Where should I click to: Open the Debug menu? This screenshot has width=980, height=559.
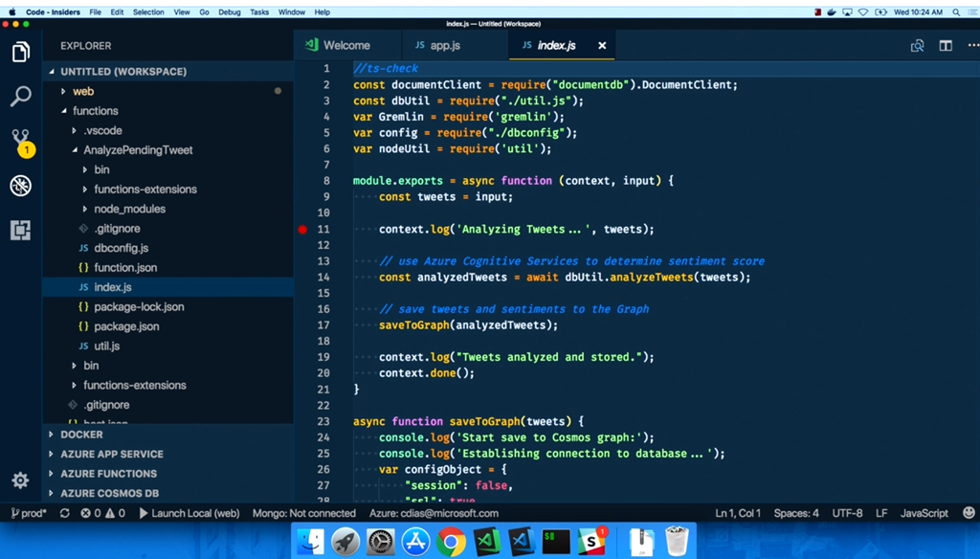(229, 12)
